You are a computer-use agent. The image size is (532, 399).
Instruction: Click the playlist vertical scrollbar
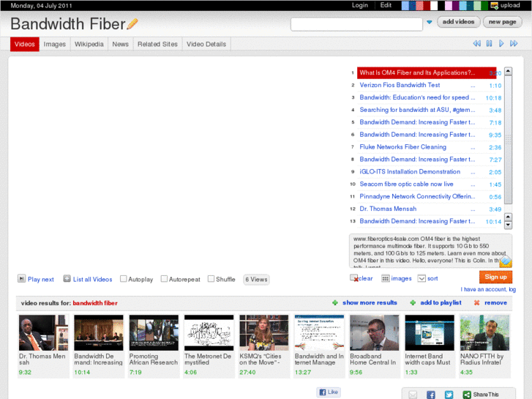tap(508, 139)
